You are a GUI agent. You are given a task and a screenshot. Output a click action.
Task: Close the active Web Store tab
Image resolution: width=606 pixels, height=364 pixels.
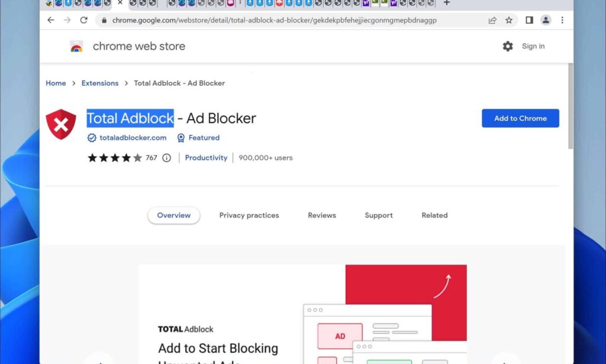click(120, 3)
